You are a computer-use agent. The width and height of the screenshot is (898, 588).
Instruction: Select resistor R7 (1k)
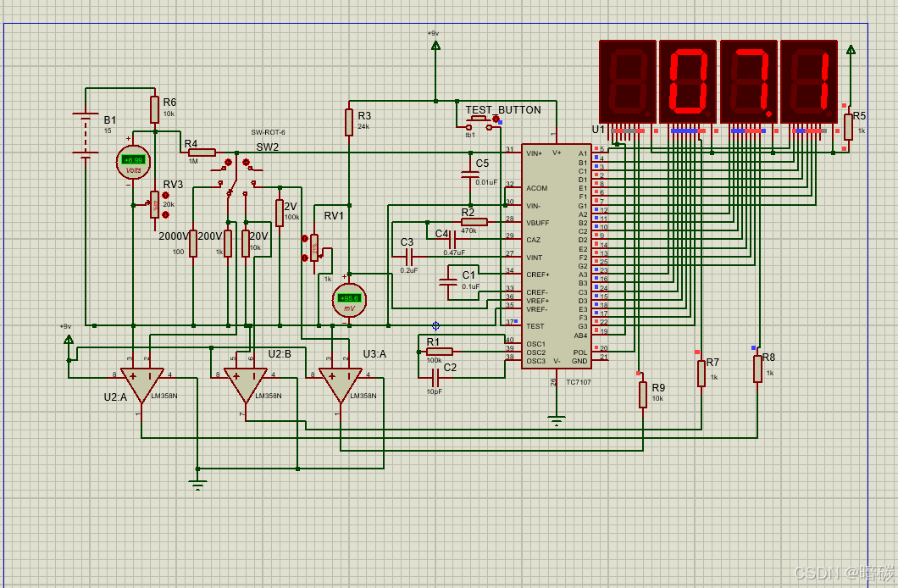point(701,374)
